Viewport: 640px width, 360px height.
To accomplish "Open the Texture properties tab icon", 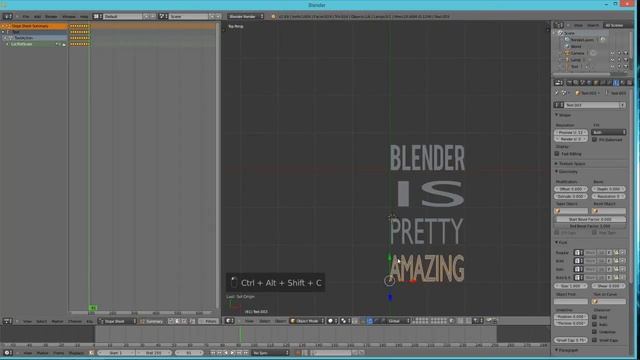I will [629, 83].
